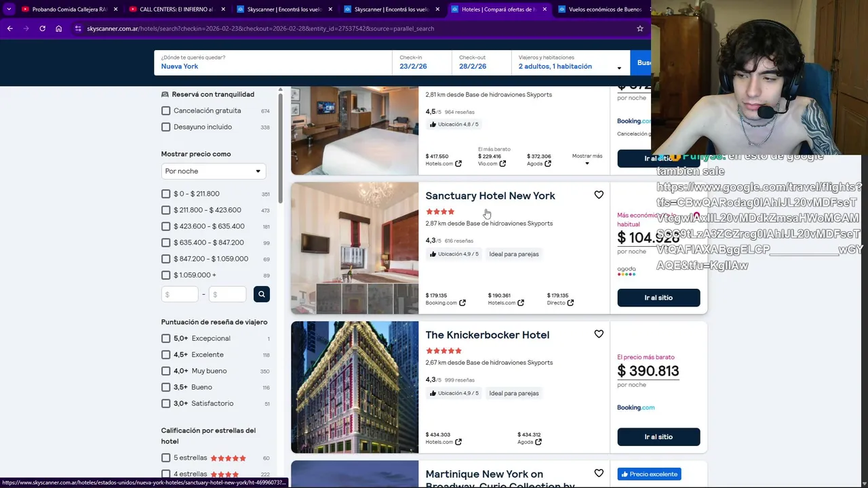Close the Probando Comida Callejera tab

click(x=116, y=9)
